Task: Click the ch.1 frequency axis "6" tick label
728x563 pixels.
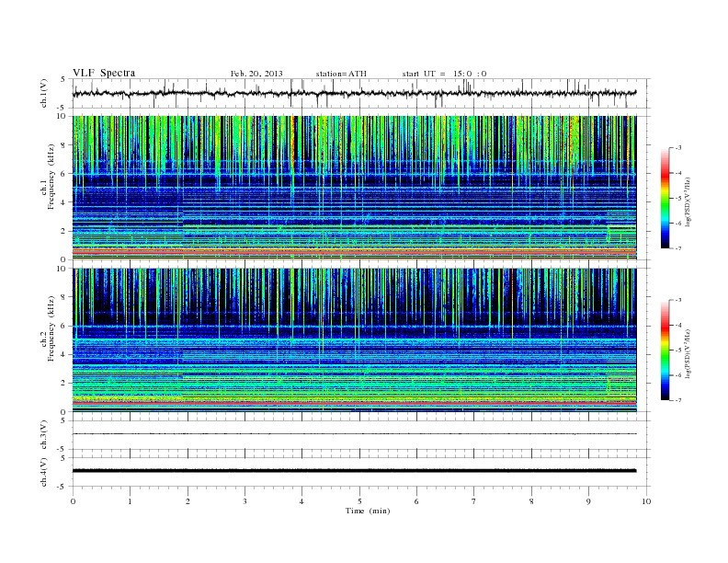Action: [x=63, y=174]
